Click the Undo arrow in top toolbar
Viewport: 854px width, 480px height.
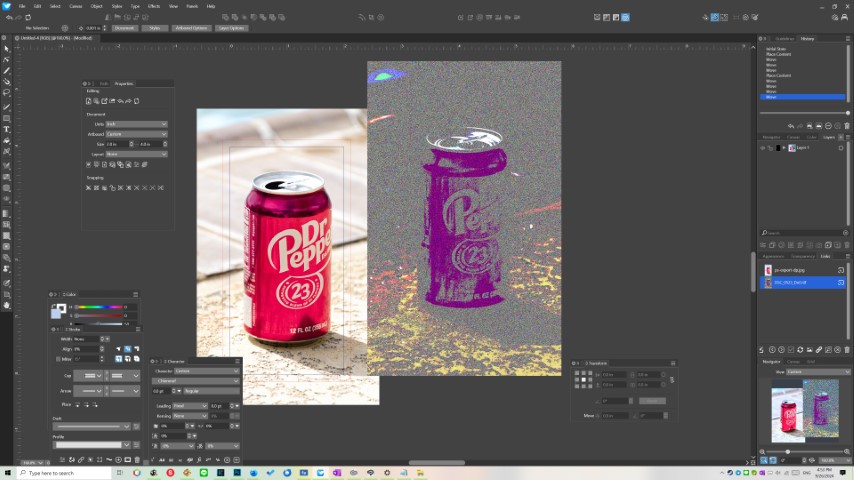pos(8,17)
